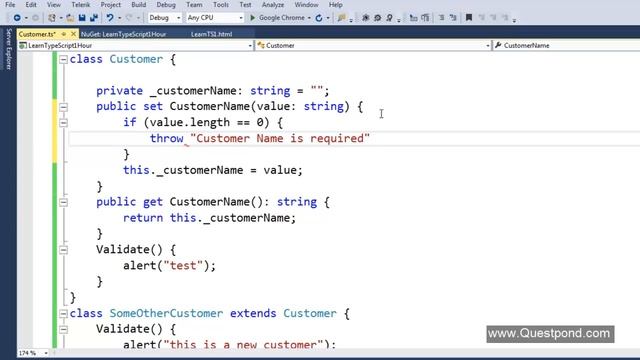Open the Solution Configurations Debug dropdown
Screen dimensions: 640x360
[164, 18]
